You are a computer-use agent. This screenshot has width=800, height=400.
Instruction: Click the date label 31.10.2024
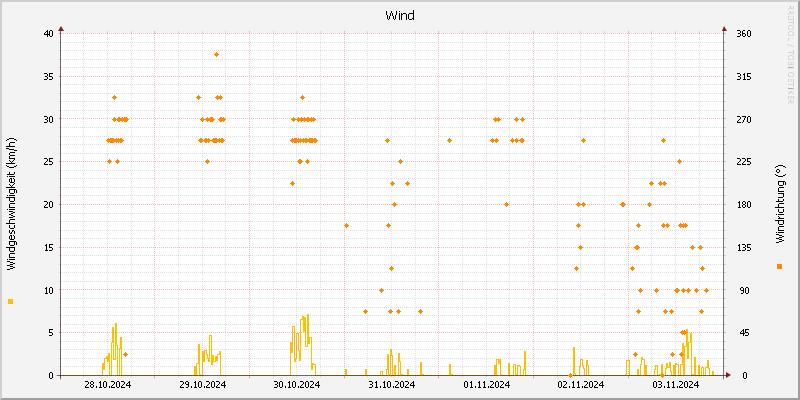pos(391,385)
